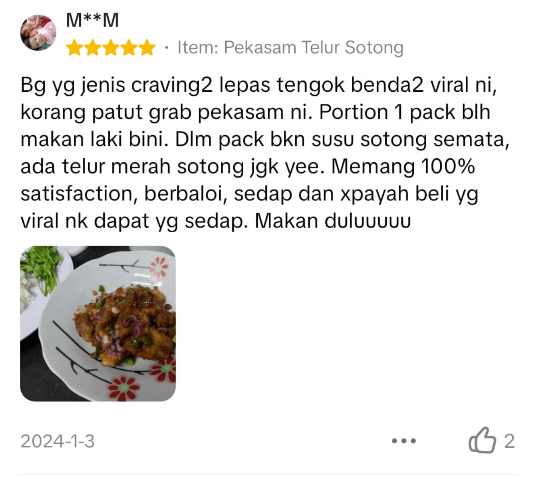Click the second yellow rating star
The image size is (539, 477).
pyautogui.click(x=92, y=48)
